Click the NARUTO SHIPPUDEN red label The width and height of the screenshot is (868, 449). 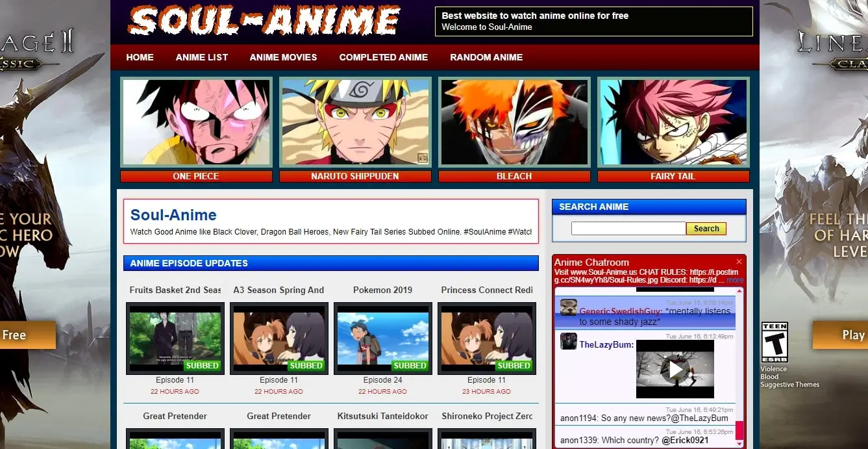tap(355, 176)
